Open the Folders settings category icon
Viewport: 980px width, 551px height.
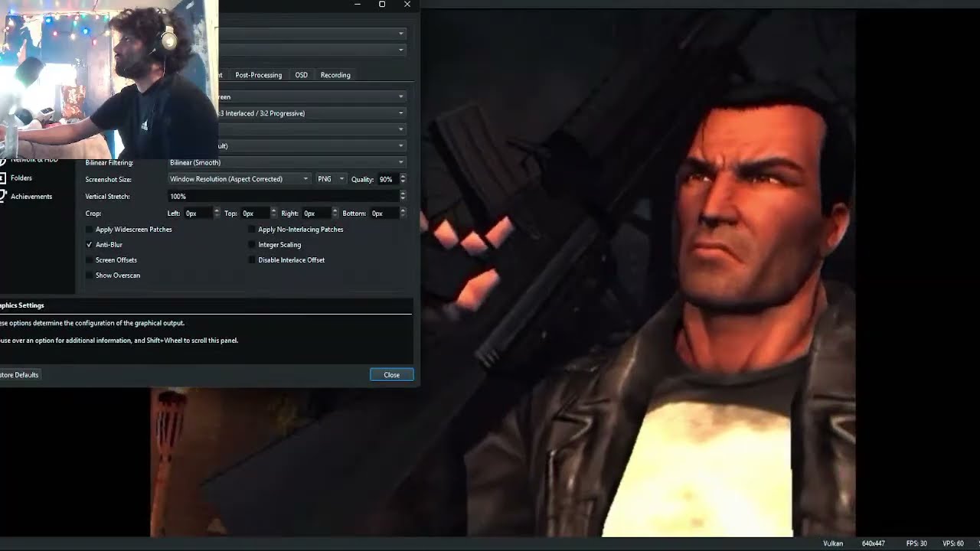click(x=2, y=178)
